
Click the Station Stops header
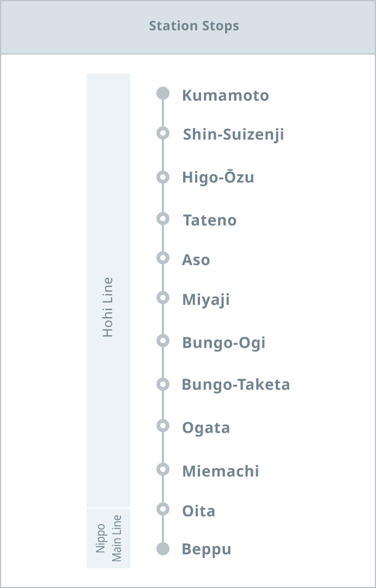[194, 26]
